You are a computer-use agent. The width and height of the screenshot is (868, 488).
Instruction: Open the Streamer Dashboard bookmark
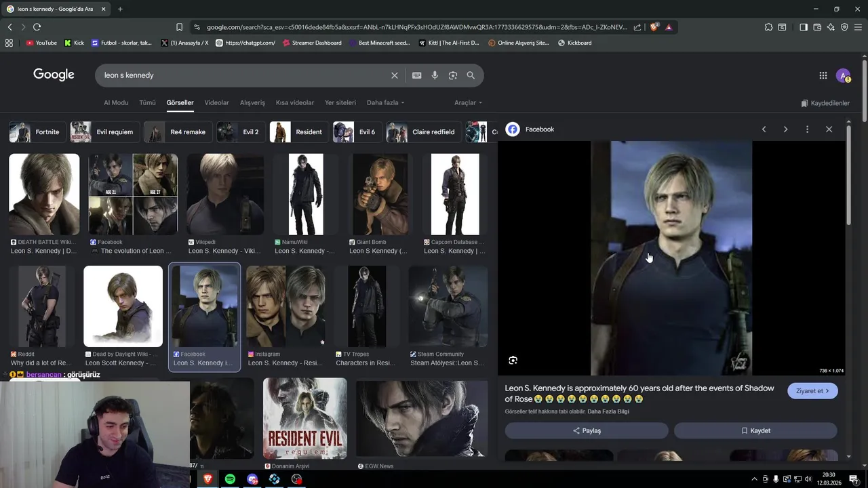pos(311,43)
